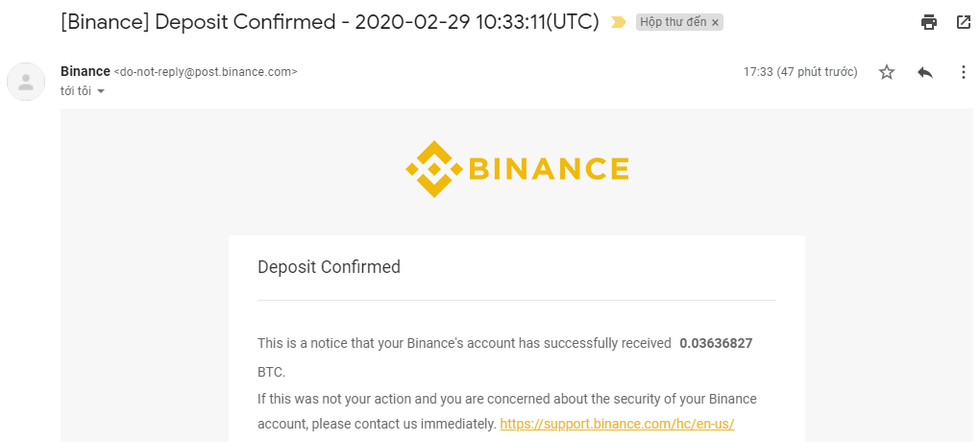Print this email with the printer icon
The image size is (980, 442).
[928, 22]
